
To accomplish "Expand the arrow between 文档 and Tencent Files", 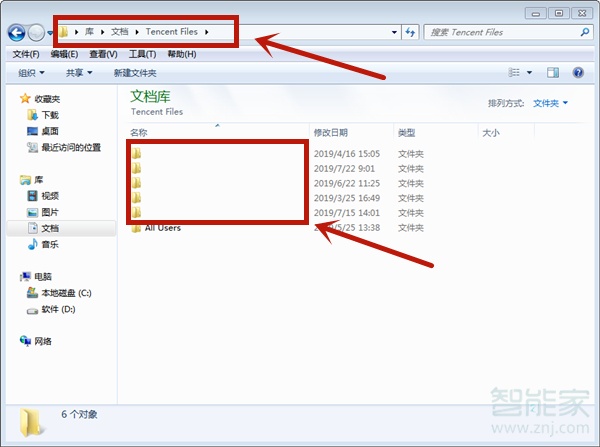I will [x=137, y=32].
